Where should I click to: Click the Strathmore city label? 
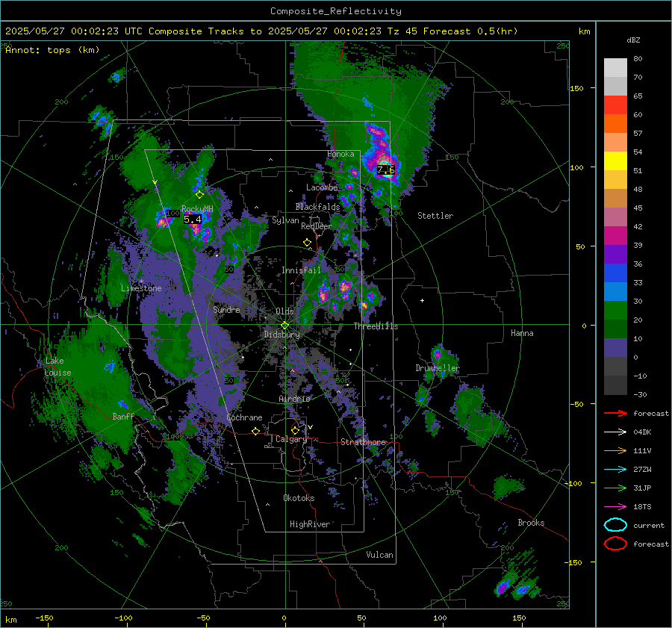[x=363, y=442]
